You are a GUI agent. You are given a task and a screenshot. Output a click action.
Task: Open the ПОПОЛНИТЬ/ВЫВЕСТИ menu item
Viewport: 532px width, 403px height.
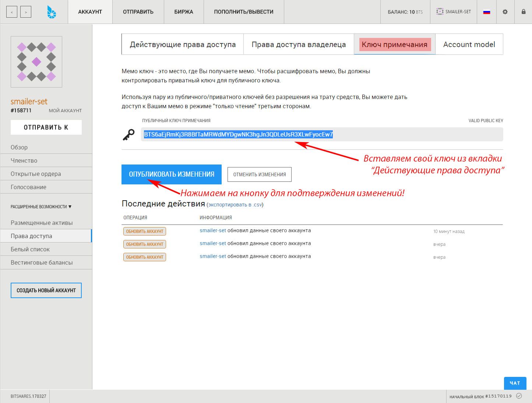point(244,12)
